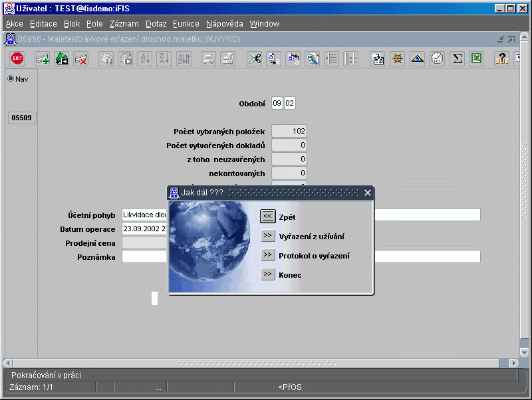Click the magnifier search icon in toolbar

pyautogui.click(x=312, y=58)
